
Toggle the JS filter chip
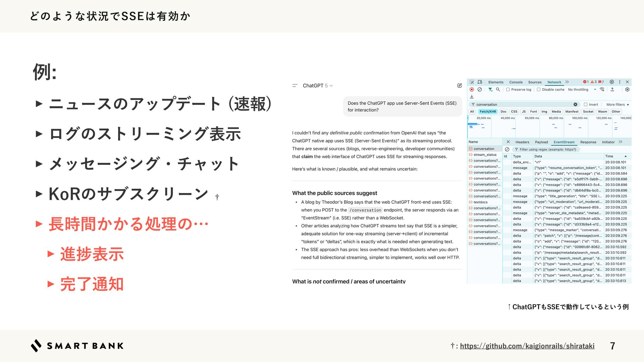point(524,112)
